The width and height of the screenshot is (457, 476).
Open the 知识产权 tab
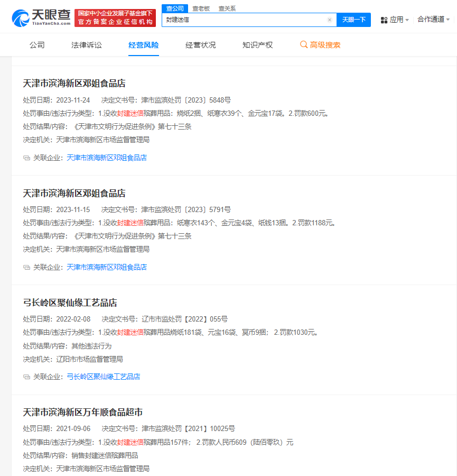(257, 45)
